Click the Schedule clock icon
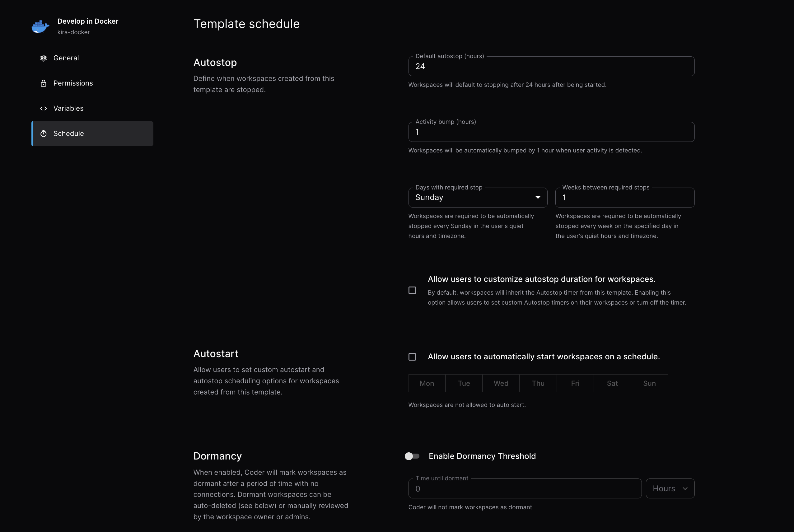 coord(44,133)
